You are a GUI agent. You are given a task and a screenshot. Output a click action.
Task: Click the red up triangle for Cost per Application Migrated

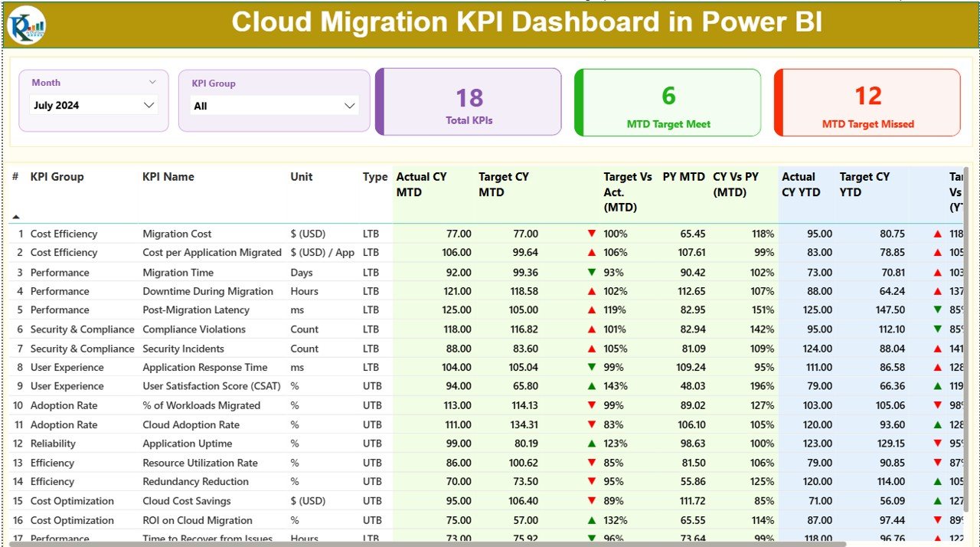click(x=591, y=253)
